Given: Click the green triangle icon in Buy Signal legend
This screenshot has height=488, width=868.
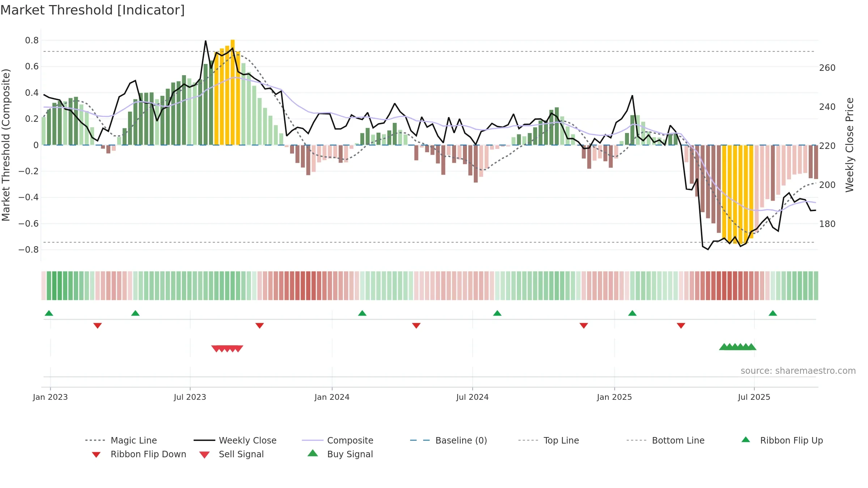Looking at the screenshot, I should 313,453.
